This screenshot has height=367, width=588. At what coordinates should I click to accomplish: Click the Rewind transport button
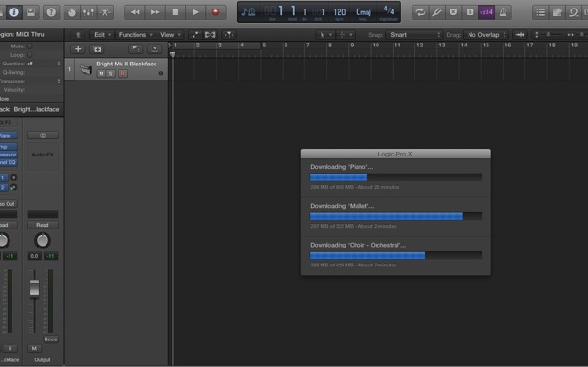point(135,12)
